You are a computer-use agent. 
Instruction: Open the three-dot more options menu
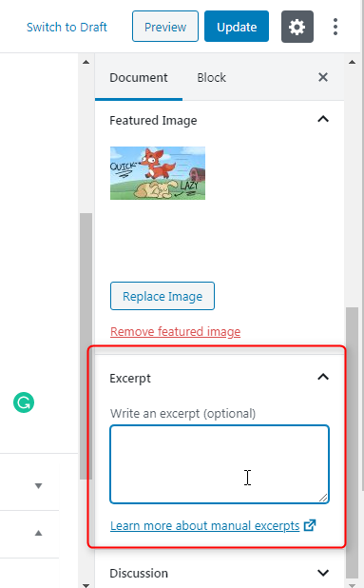point(335,27)
